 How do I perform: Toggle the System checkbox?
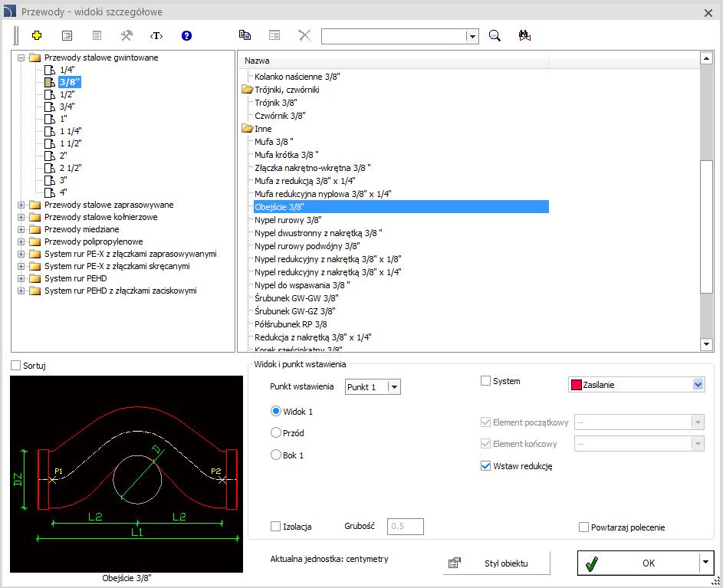[485, 381]
